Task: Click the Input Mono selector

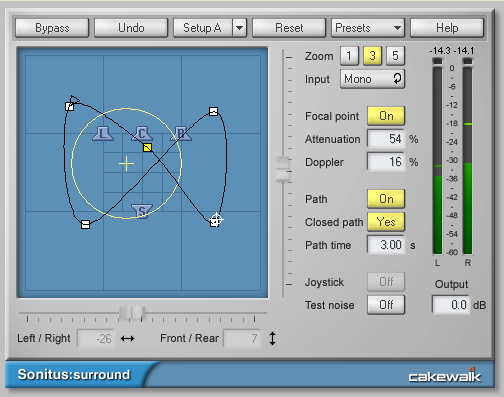Action: [x=372, y=79]
